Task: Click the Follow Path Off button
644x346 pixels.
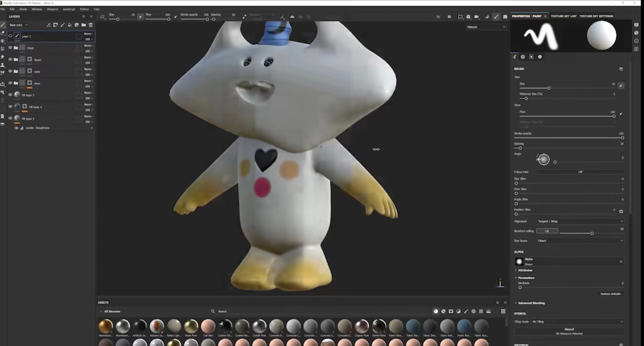Action: (x=580, y=172)
